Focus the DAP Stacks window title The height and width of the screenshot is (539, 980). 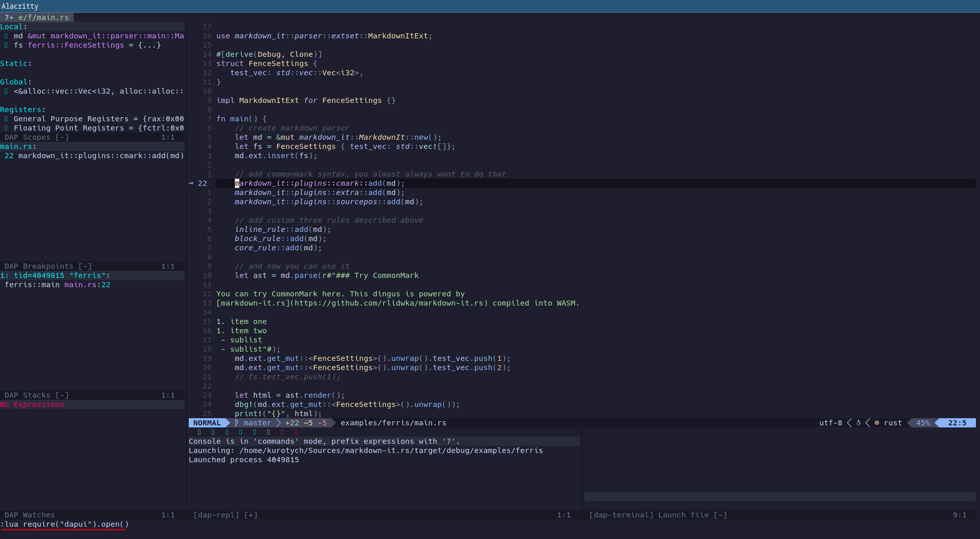click(36, 395)
